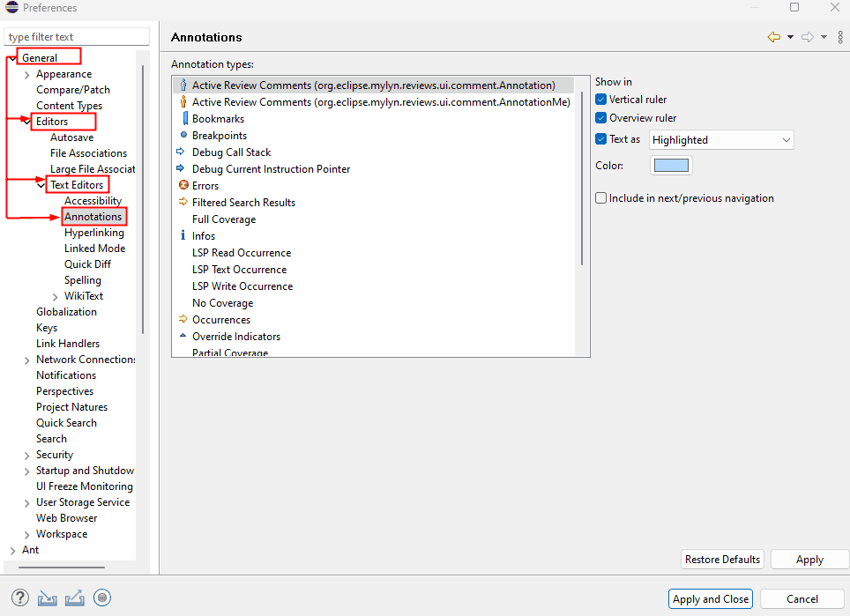Screen dimensions: 850x616
Task: Open the forward history dropdown arrow
Action: coord(824,37)
